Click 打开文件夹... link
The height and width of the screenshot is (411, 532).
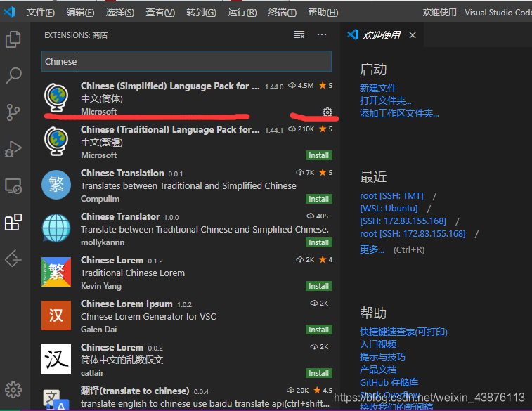(x=385, y=100)
